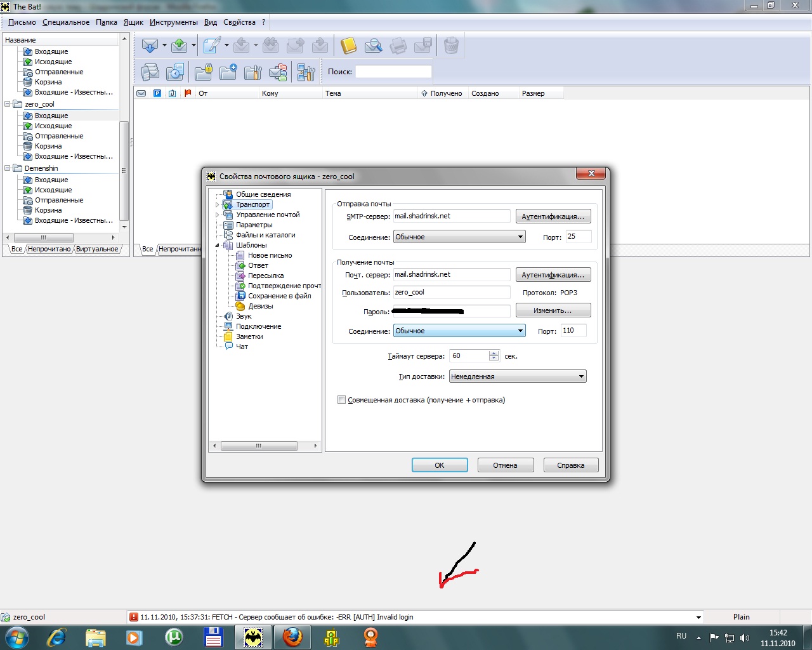The image size is (812, 650).
Task: Click the Пользователь input field
Action: tap(452, 293)
